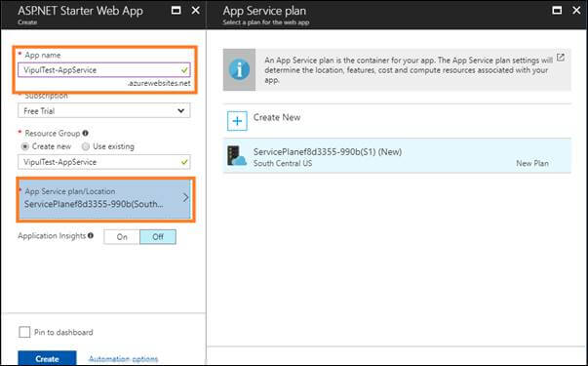Screen dimensions: 588x366
Task: Click the Resource Group label
Action: pyautogui.click(x=52, y=134)
